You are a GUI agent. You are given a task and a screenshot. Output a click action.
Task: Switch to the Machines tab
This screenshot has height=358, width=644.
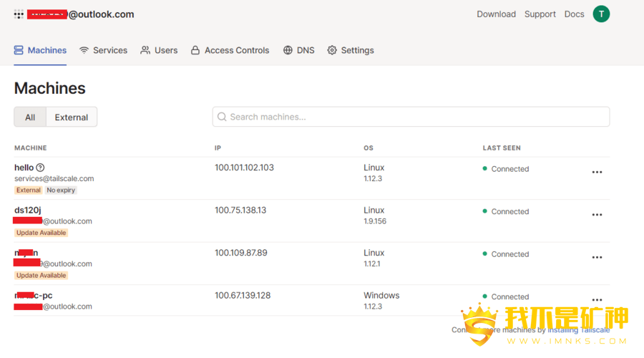[40, 50]
